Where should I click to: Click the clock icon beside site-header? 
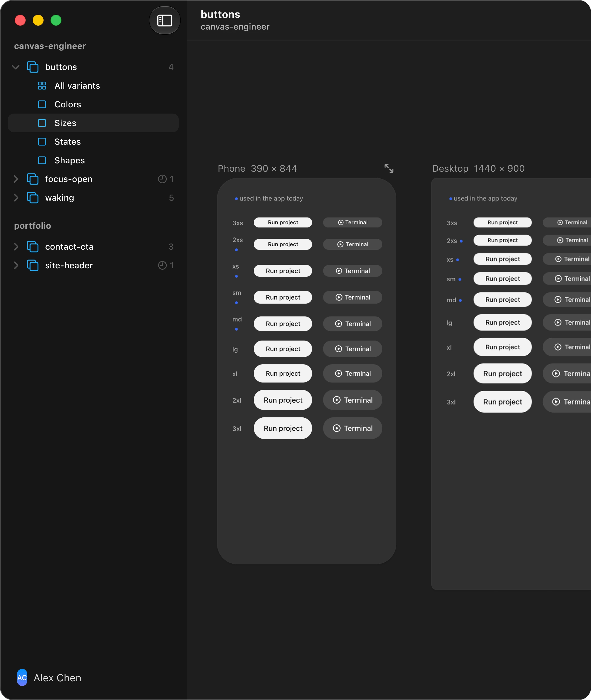(x=162, y=265)
